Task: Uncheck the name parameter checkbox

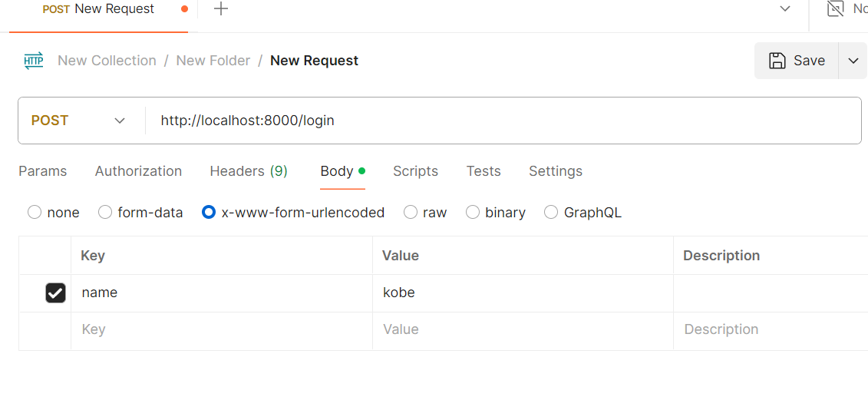Action: pyautogui.click(x=55, y=293)
